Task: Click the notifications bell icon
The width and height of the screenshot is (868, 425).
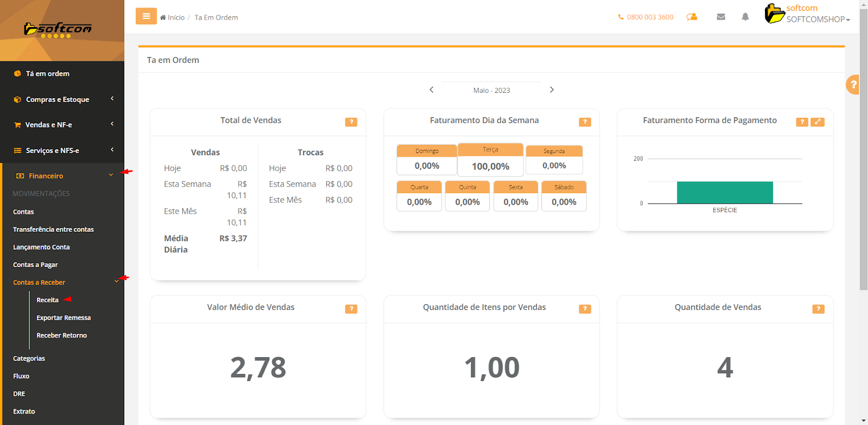Action: [745, 17]
